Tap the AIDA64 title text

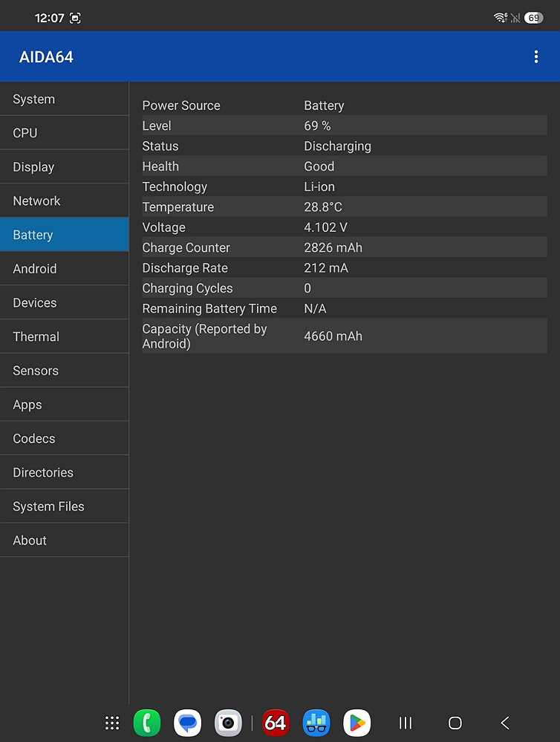click(x=46, y=56)
